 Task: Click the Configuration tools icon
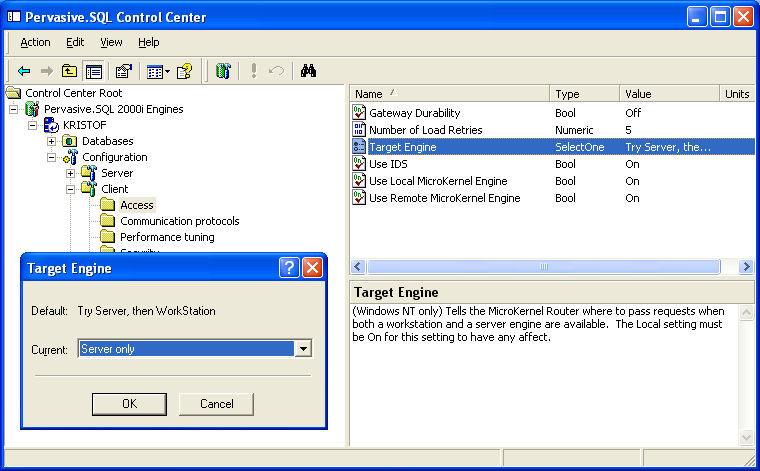pyautogui.click(x=70, y=157)
